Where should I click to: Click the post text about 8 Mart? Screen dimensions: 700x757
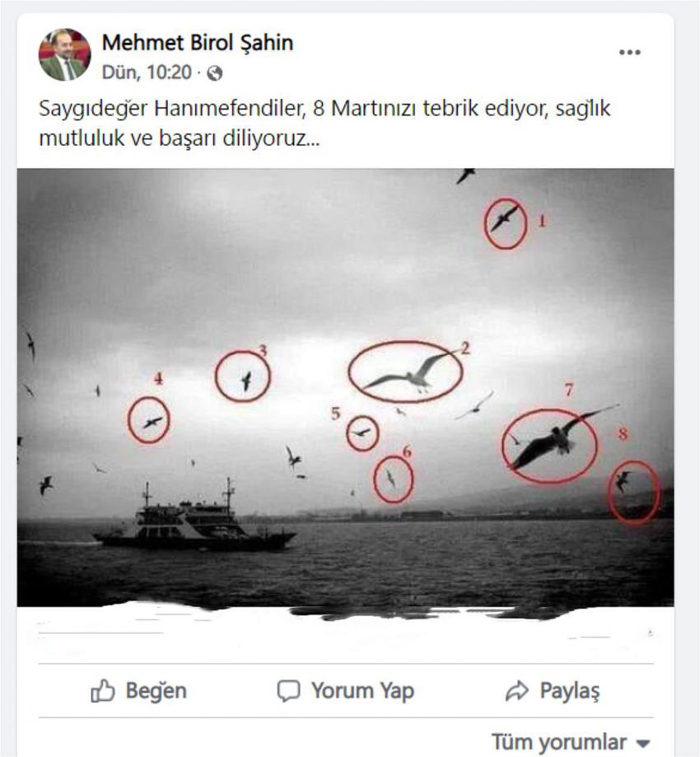(x=324, y=123)
